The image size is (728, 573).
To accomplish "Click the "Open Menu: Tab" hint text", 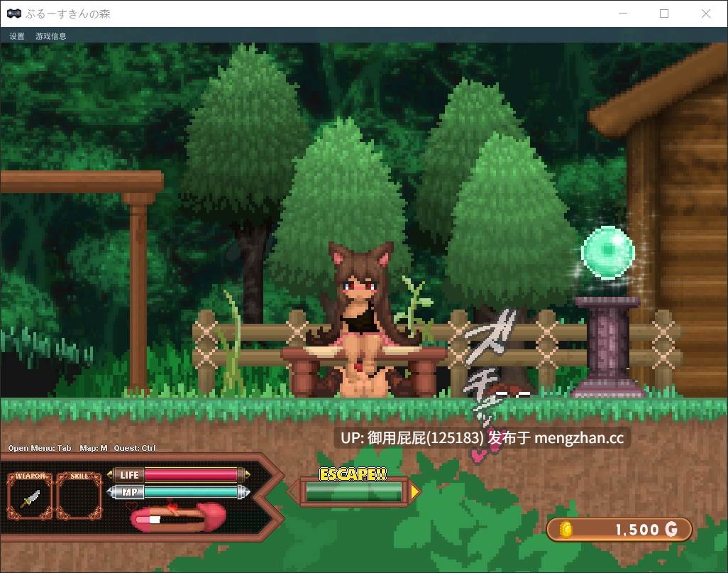I will tap(40, 448).
